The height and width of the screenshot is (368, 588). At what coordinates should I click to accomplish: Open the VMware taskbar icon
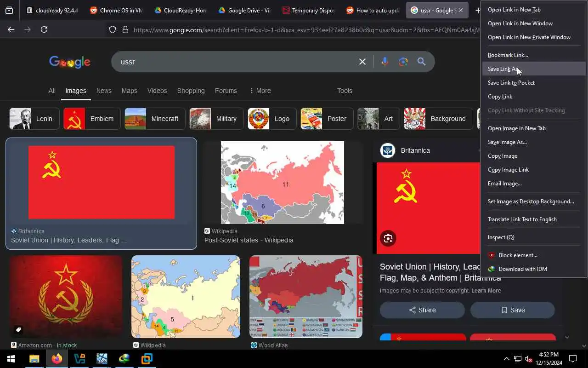(147, 359)
